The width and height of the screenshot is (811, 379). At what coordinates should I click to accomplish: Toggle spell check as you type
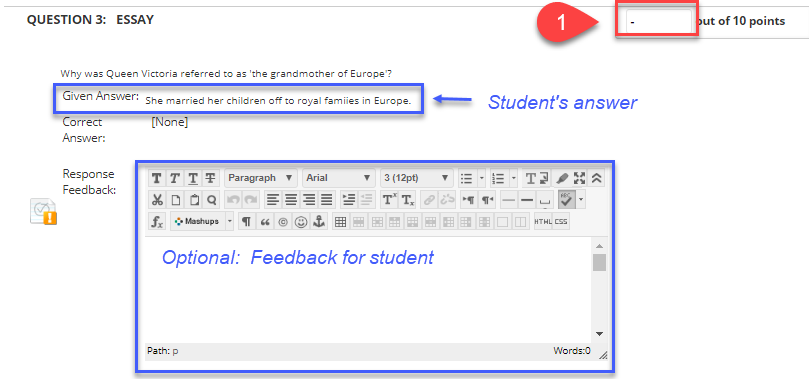[x=566, y=200]
